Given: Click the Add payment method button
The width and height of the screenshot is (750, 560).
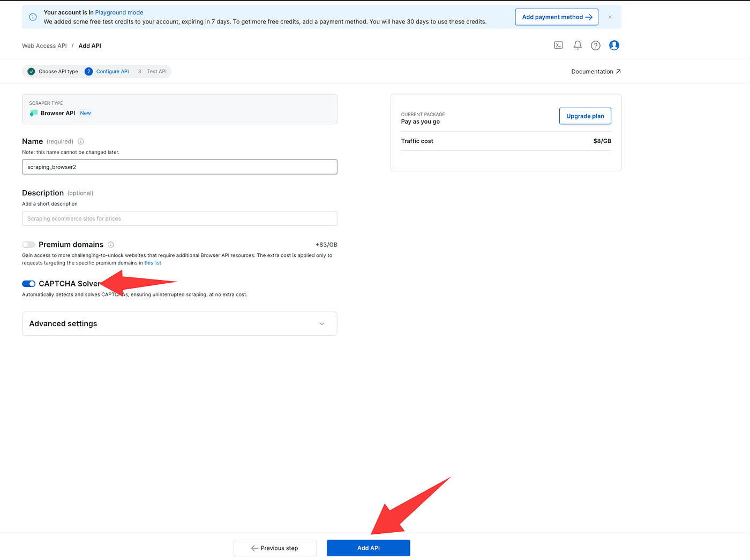Looking at the screenshot, I should pyautogui.click(x=556, y=17).
